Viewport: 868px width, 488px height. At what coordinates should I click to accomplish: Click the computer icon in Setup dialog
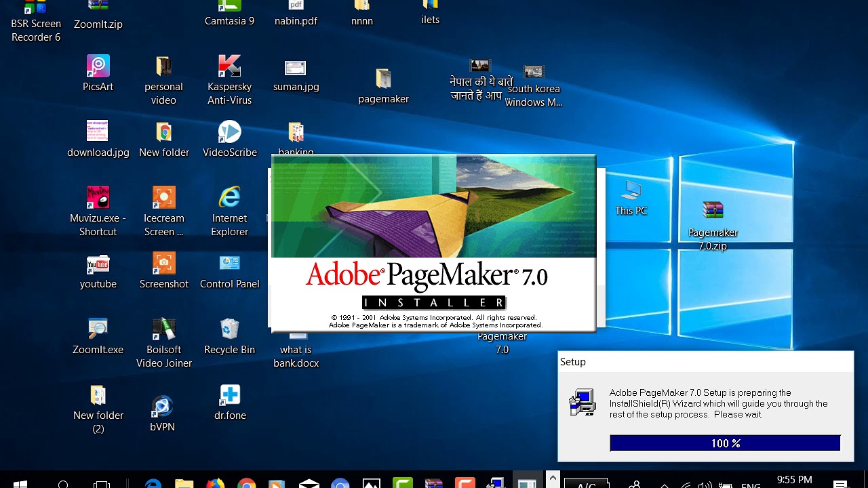pos(583,403)
